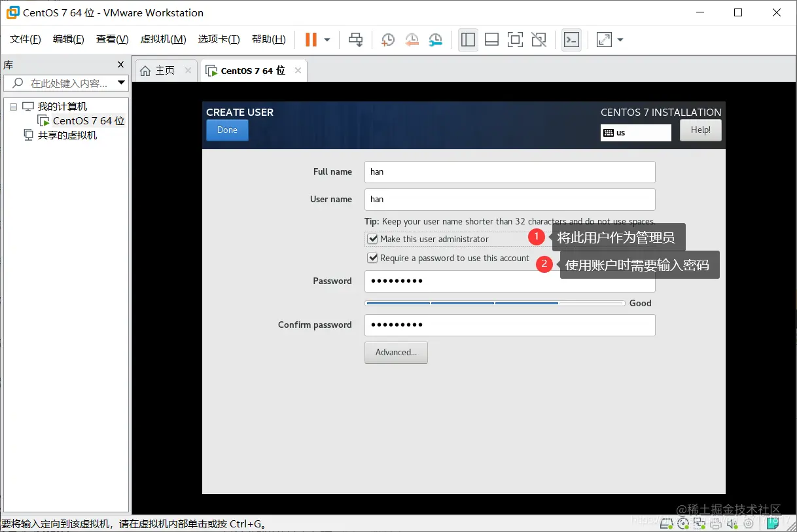Take a snapshot with the clock-plus icon

coord(387,40)
